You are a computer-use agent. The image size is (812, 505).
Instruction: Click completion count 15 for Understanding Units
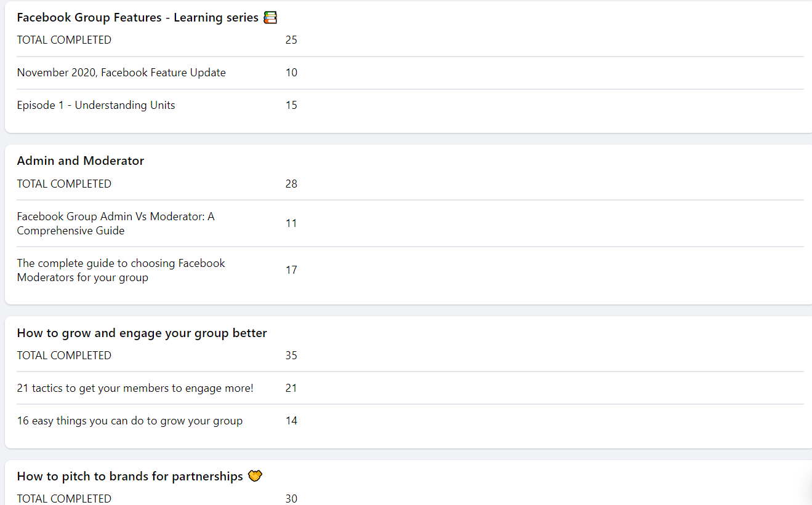tap(291, 105)
